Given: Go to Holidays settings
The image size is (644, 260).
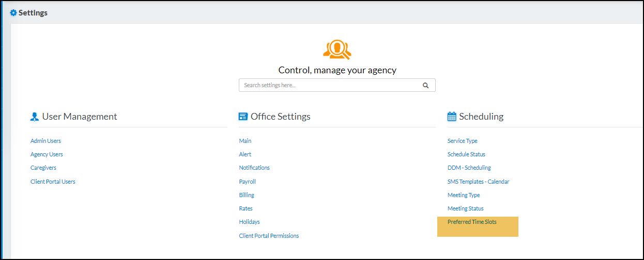Looking at the screenshot, I should pos(249,222).
